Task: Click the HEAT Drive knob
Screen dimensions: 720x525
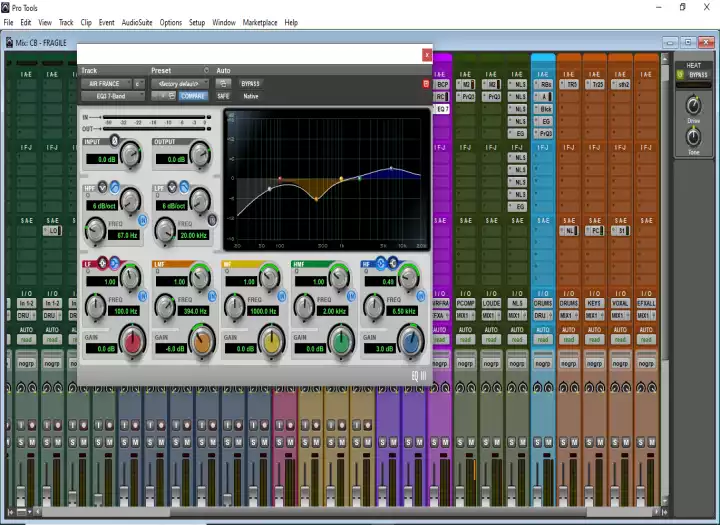Action: tap(693, 106)
